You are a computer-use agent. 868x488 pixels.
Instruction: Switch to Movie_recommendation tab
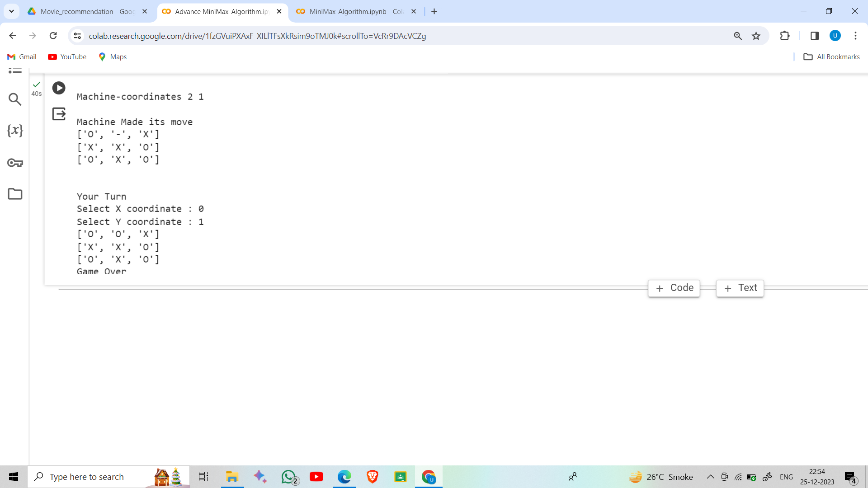pyautogui.click(x=87, y=11)
